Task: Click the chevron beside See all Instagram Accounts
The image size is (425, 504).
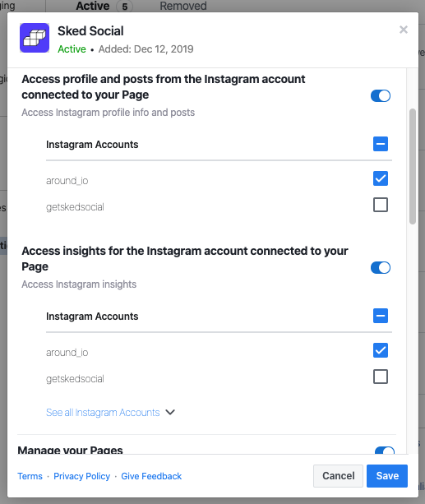Action: pos(170,412)
